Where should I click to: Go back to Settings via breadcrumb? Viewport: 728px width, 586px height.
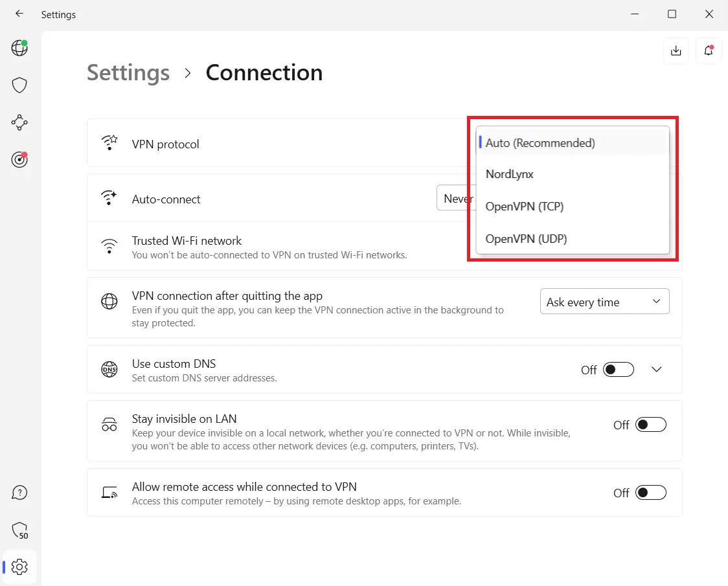128,73
